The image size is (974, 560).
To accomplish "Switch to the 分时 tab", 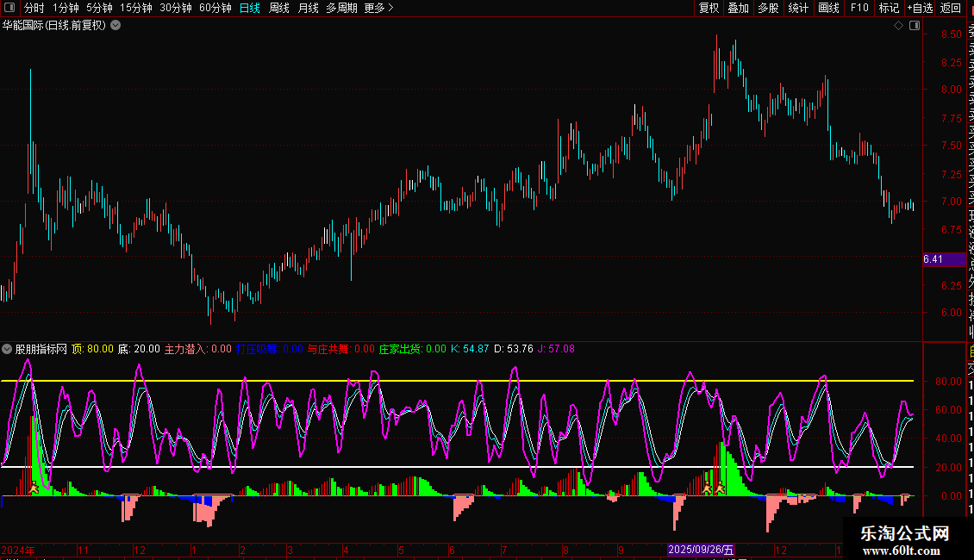I will pos(34,8).
